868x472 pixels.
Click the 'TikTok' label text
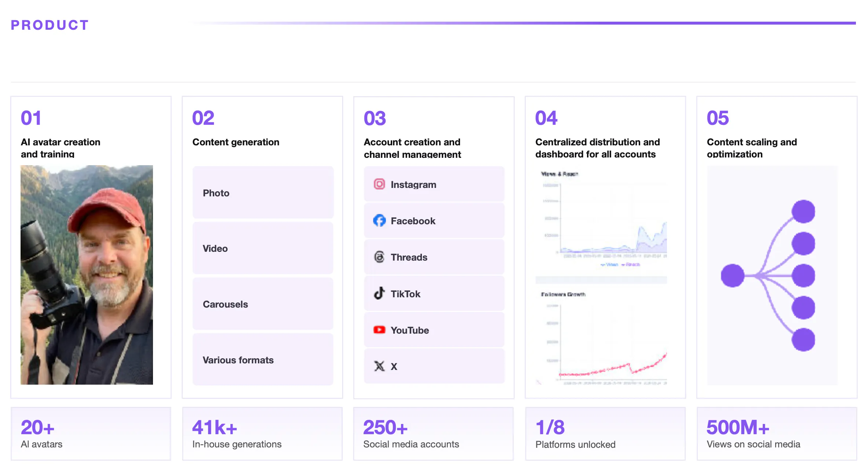tap(405, 294)
